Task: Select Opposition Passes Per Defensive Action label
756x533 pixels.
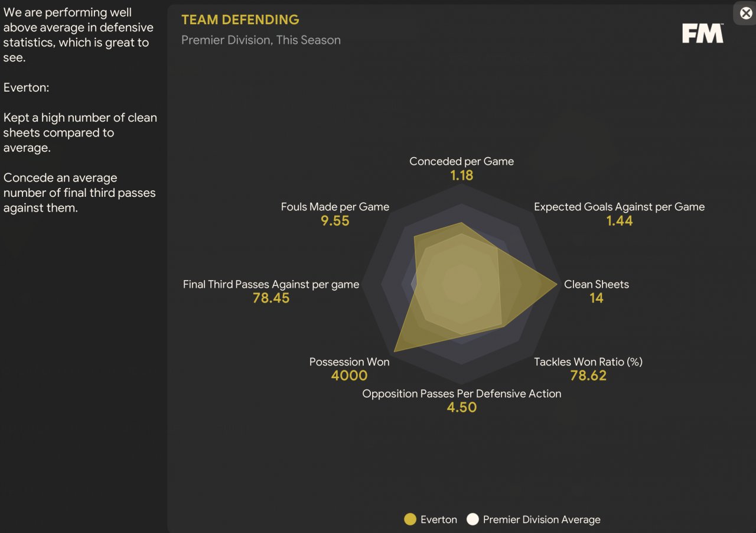Action: (461, 394)
